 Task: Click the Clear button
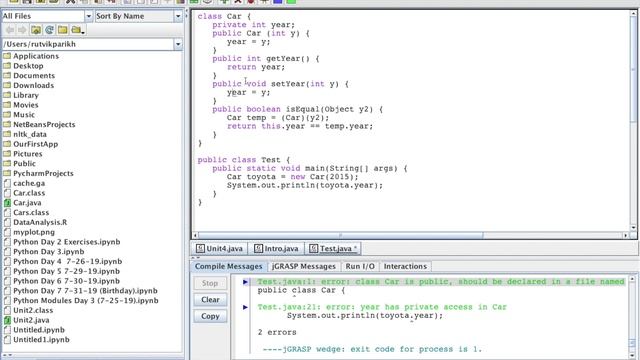click(x=210, y=300)
